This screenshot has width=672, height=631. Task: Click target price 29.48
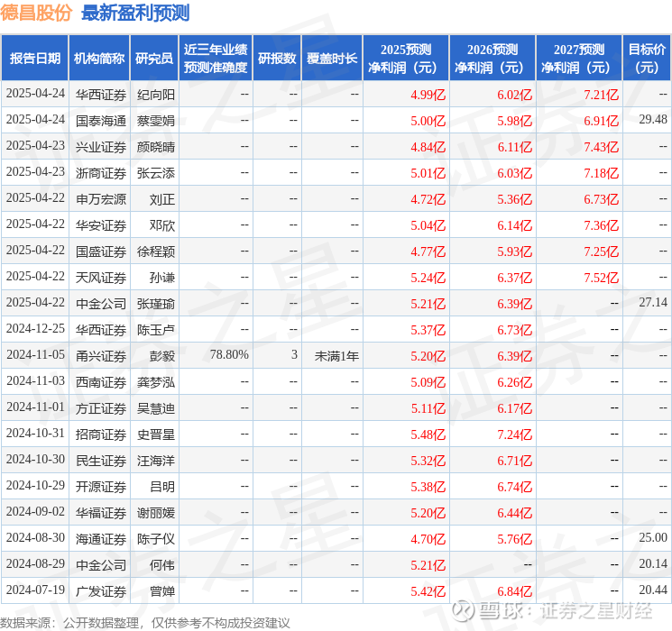tap(653, 120)
